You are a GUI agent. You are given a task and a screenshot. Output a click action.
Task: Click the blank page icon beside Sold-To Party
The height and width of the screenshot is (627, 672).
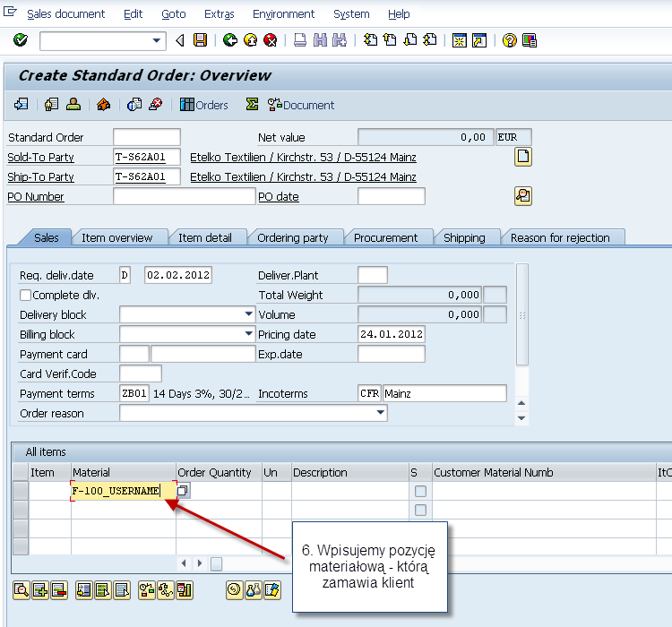523,157
